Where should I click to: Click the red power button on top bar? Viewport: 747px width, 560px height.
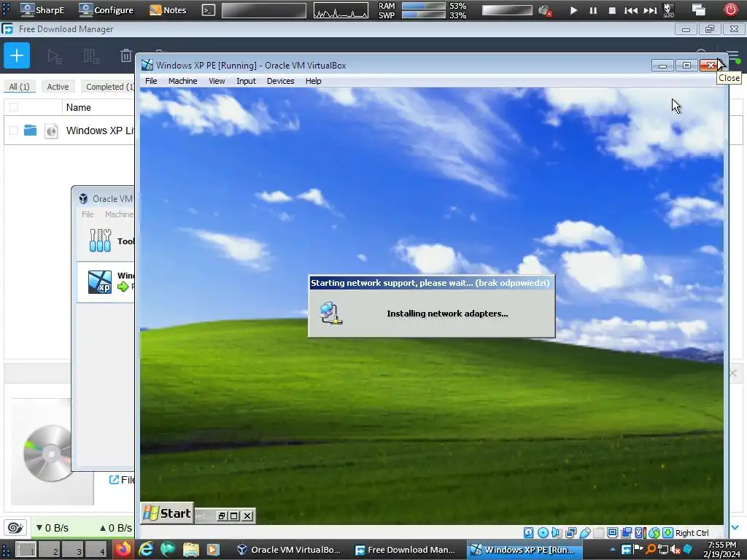(730, 9)
